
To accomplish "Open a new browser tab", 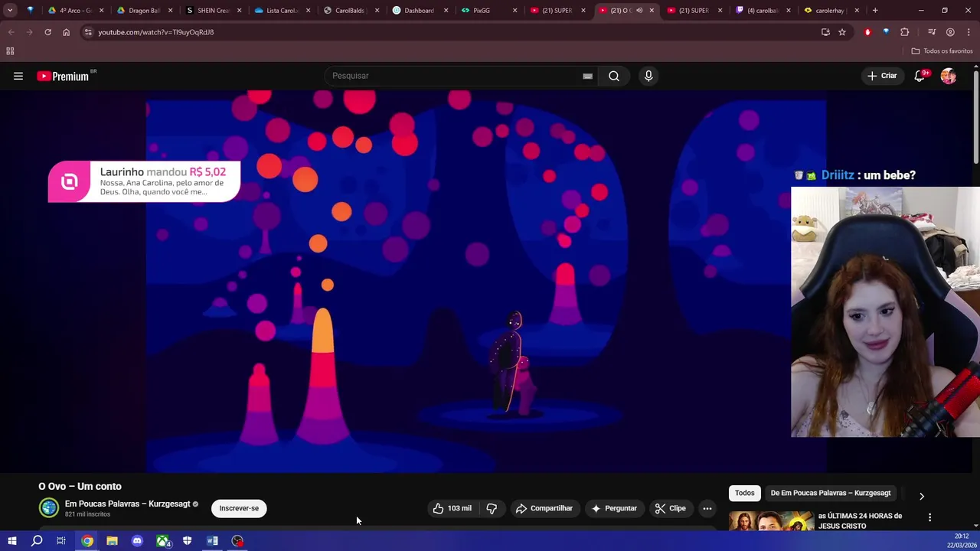I will [875, 11].
